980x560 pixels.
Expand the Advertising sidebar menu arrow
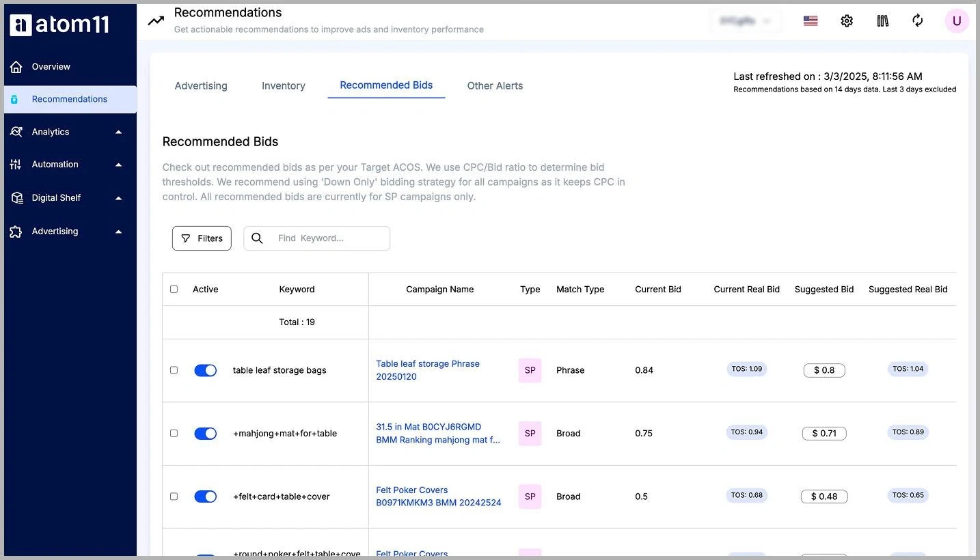coord(118,232)
